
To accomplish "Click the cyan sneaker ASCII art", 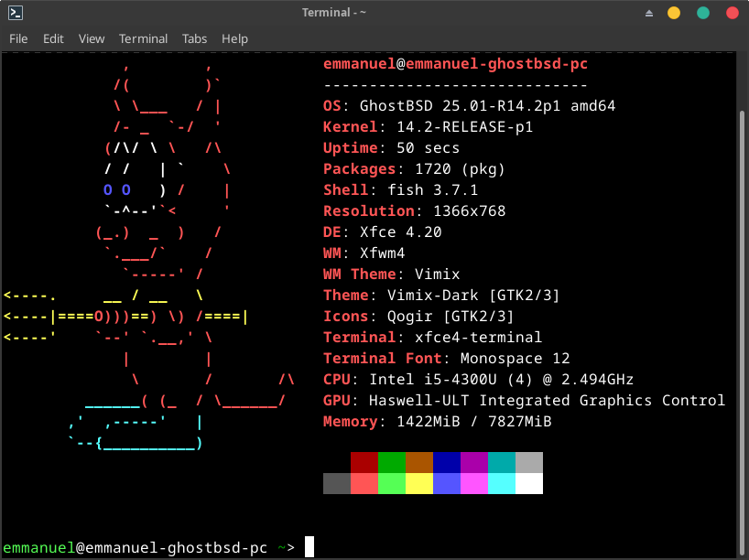I will coord(136,423).
